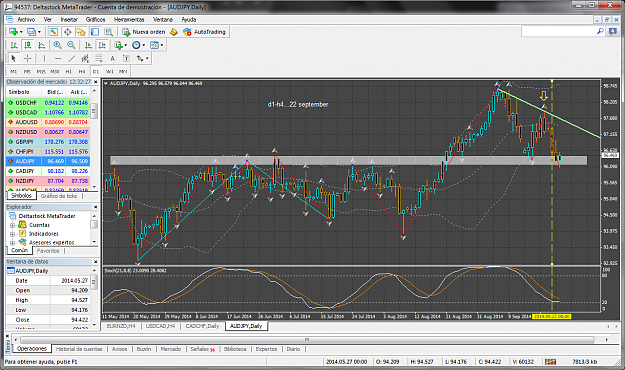Select the arrows objects tool
Viewport: 625px width, 370px height.
pyautogui.click(x=140, y=58)
